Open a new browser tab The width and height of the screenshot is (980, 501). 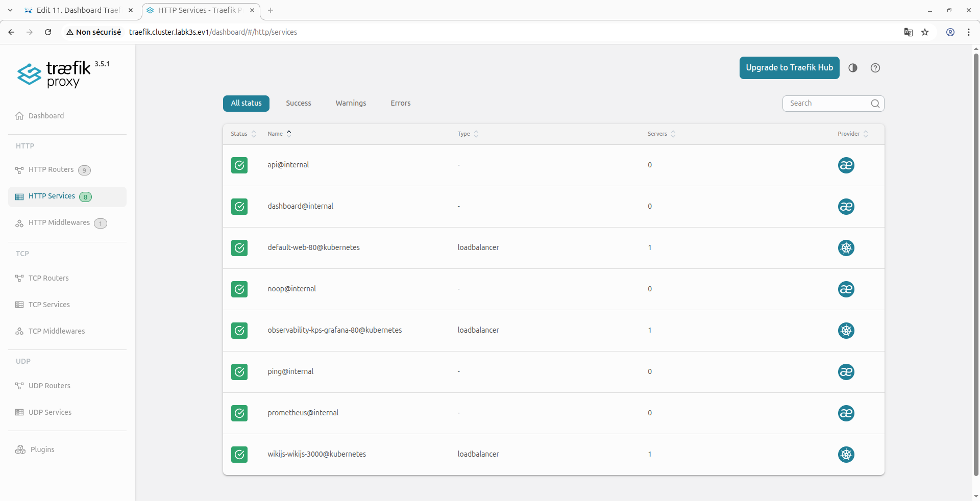(x=271, y=10)
